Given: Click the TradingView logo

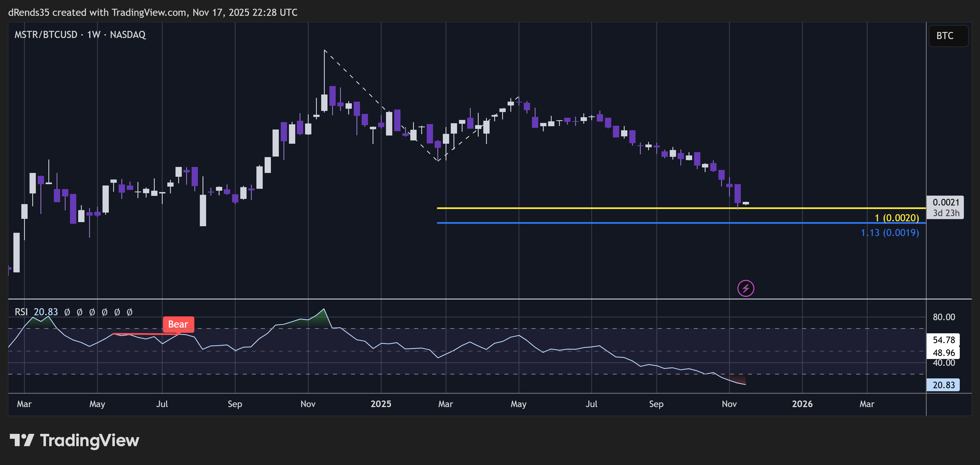Looking at the screenshot, I should coord(75,440).
